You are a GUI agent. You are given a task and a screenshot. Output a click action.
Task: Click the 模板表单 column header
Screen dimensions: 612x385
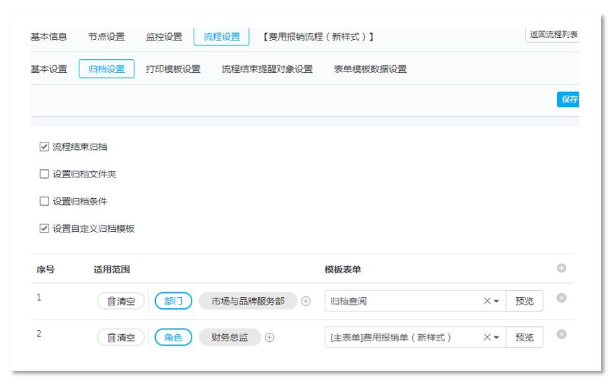pyautogui.click(x=343, y=269)
